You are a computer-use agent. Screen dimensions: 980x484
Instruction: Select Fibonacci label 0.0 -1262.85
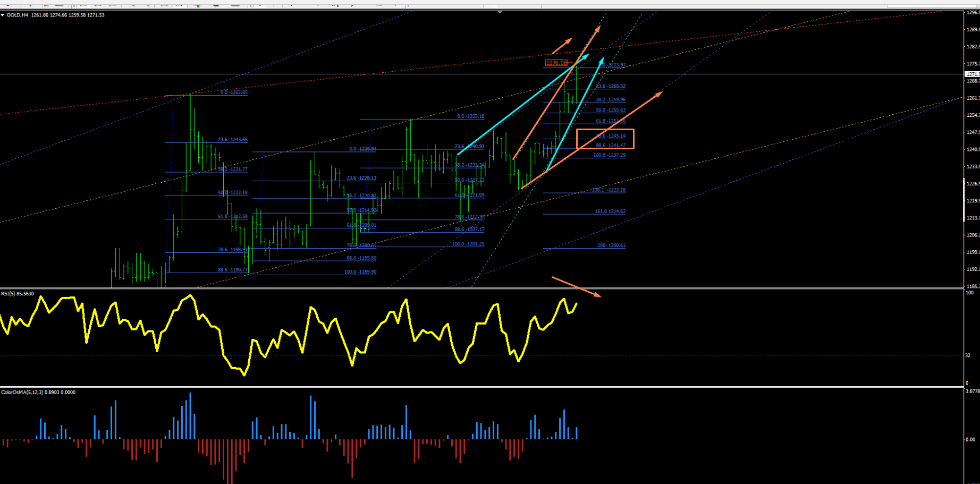click(x=234, y=92)
